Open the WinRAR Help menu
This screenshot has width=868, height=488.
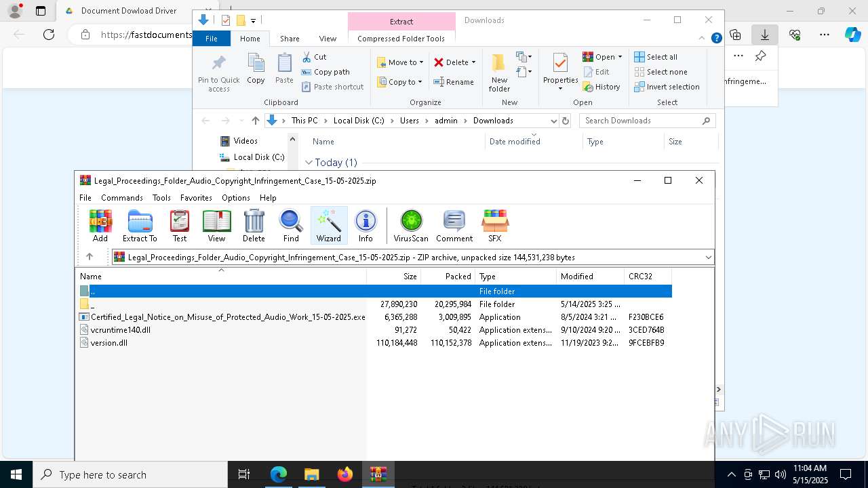(x=268, y=198)
